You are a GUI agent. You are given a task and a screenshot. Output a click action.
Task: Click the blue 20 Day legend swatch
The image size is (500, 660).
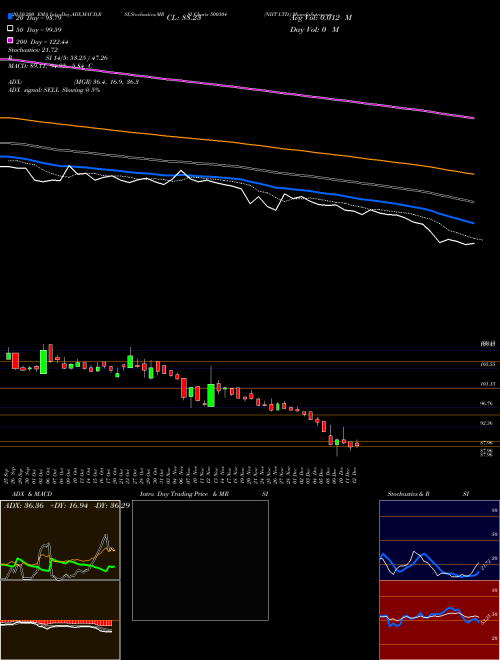[11, 17]
